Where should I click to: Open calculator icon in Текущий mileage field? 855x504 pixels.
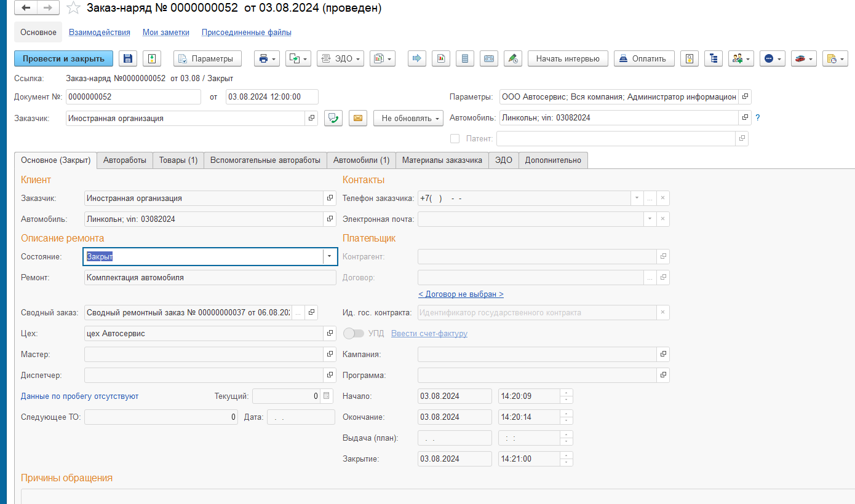click(326, 396)
